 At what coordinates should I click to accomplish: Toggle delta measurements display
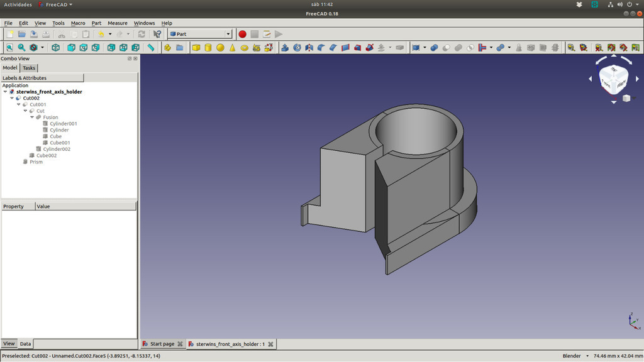[635, 48]
